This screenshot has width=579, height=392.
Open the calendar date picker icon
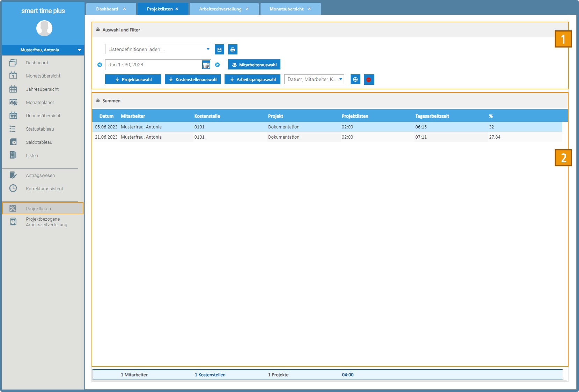pyautogui.click(x=206, y=65)
